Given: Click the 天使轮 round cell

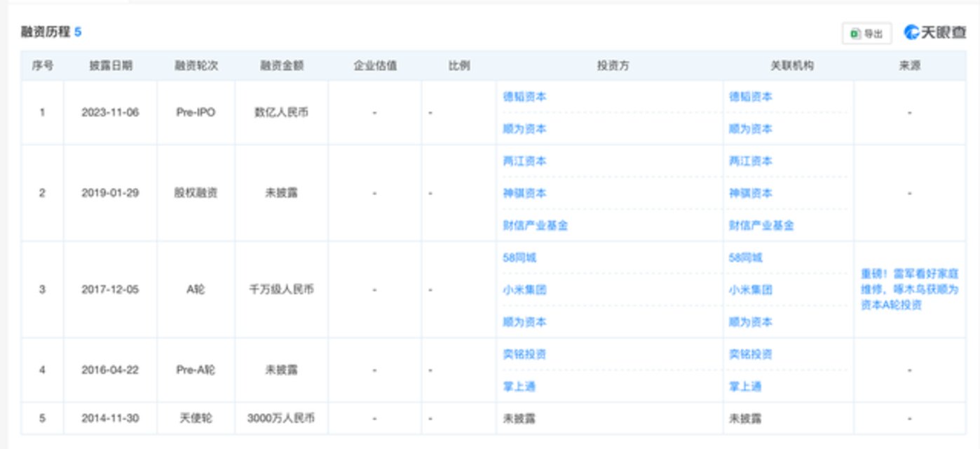Looking at the screenshot, I should click(196, 418).
